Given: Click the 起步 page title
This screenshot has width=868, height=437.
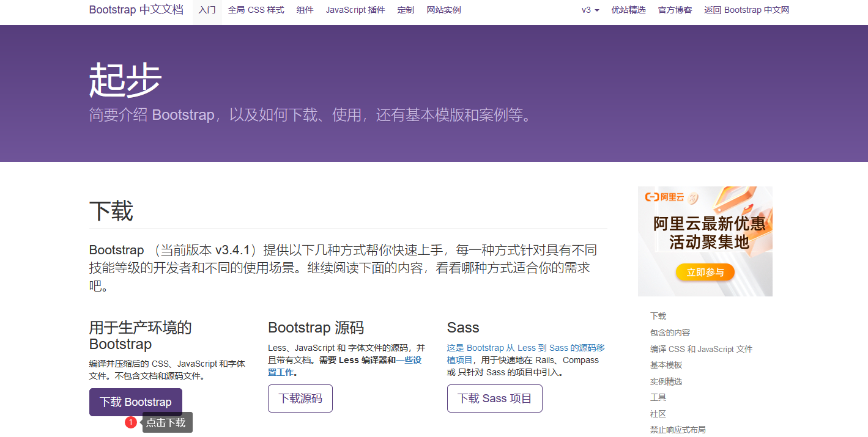Looking at the screenshot, I should [125, 80].
